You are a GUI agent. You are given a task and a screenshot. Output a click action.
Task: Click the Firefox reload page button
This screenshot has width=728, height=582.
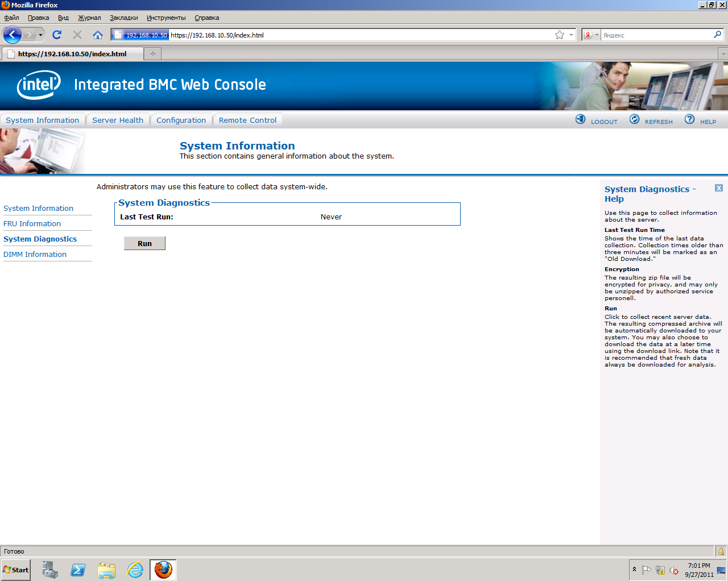click(x=57, y=35)
